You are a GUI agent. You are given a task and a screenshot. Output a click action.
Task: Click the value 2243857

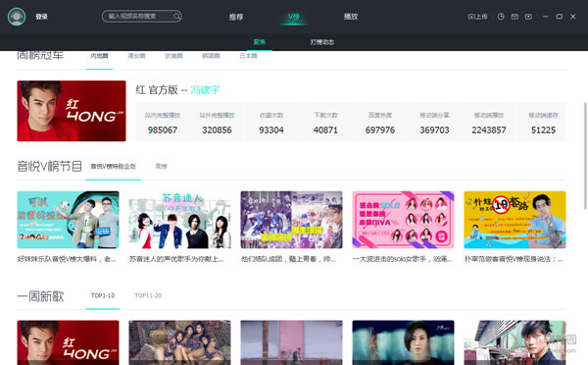(489, 130)
